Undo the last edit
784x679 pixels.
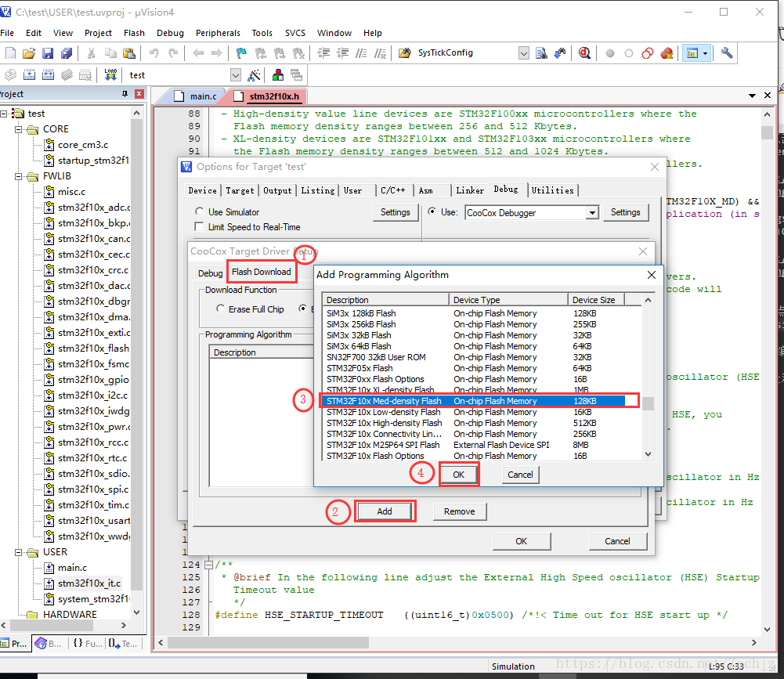(154, 53)
